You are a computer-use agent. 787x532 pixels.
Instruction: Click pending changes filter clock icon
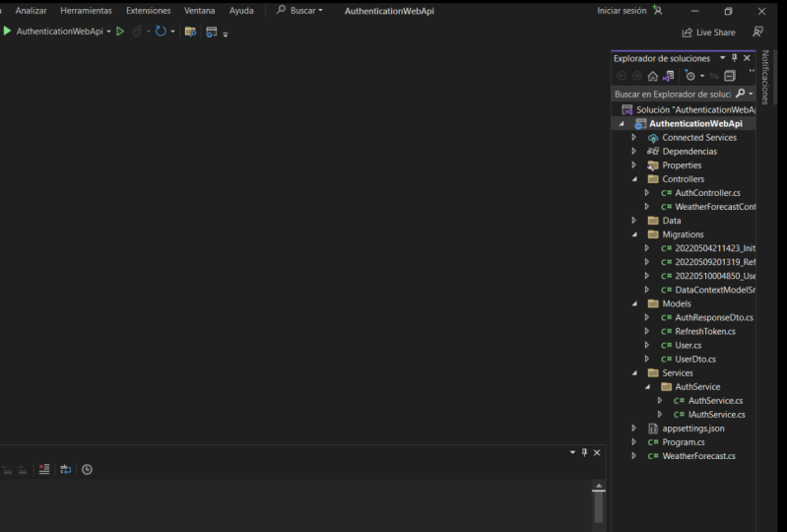tap(690, 76)
